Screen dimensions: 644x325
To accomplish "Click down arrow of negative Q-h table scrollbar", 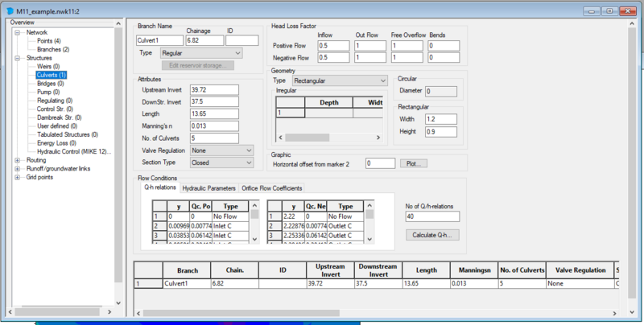I will click(369, 239).
